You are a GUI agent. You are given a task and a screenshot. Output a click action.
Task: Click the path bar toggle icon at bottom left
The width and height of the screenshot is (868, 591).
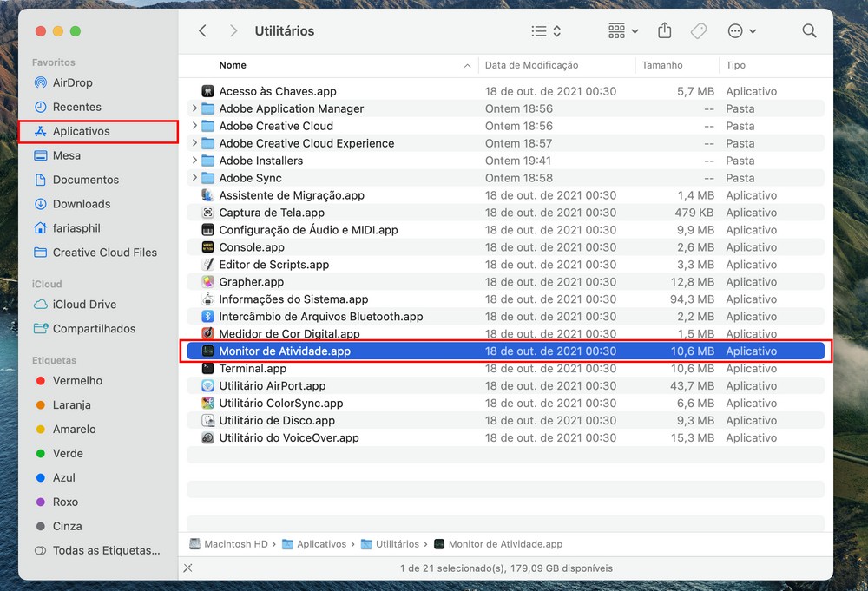click(x=187, y=568)
